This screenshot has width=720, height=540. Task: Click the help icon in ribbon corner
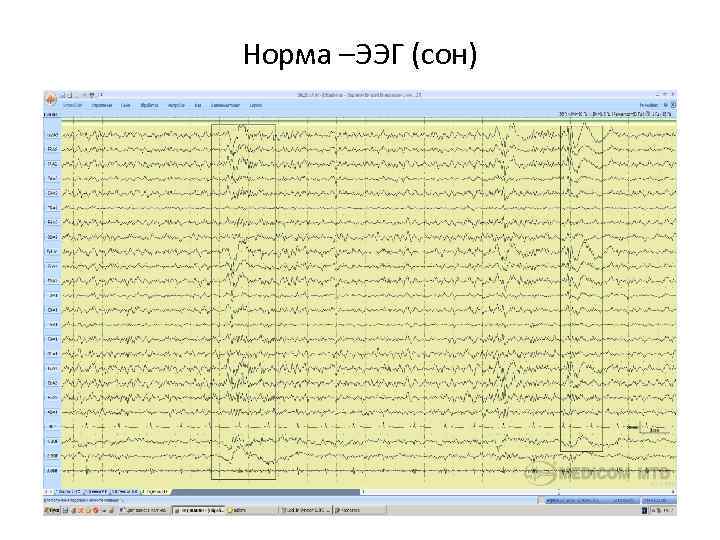click(x=666, y=105)
